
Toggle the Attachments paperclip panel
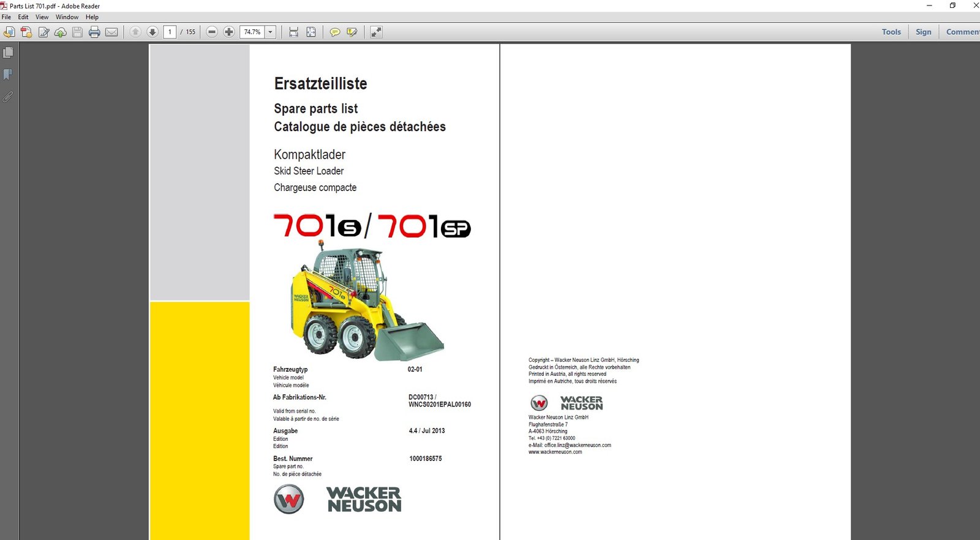pyautogui.click(x=8, y=97)
